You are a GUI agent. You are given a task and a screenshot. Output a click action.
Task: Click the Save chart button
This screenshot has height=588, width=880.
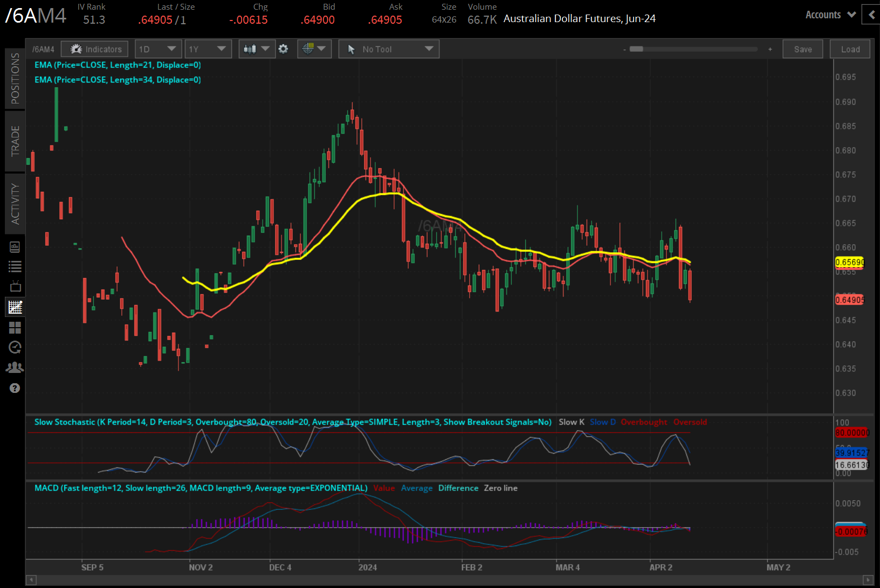point(802,49)
